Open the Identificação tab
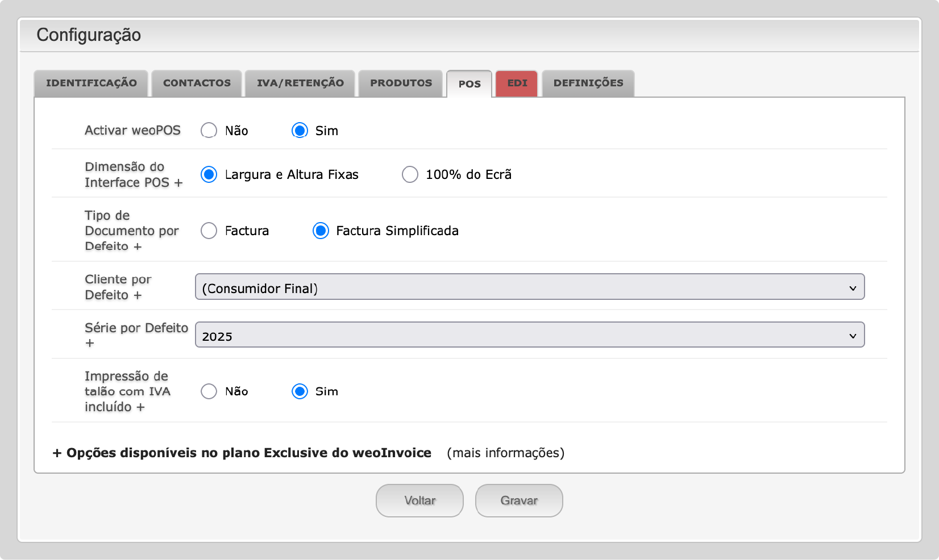 [x=92, y=83]
